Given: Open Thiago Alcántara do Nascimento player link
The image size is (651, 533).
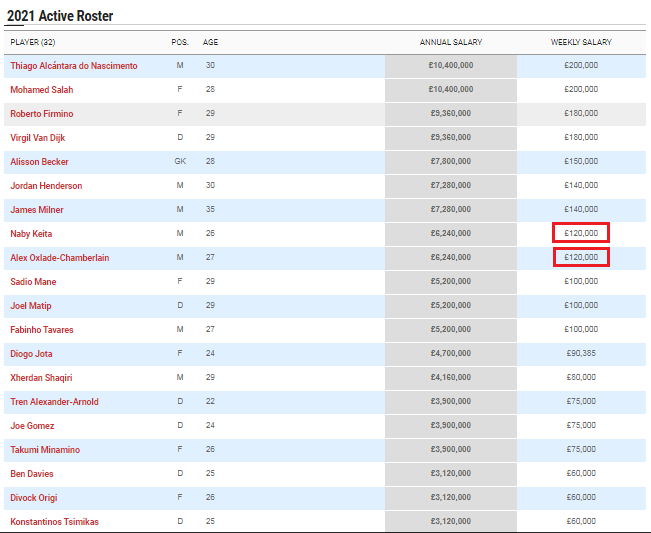Looking at the screenshot, I should (x=74, y=66).
